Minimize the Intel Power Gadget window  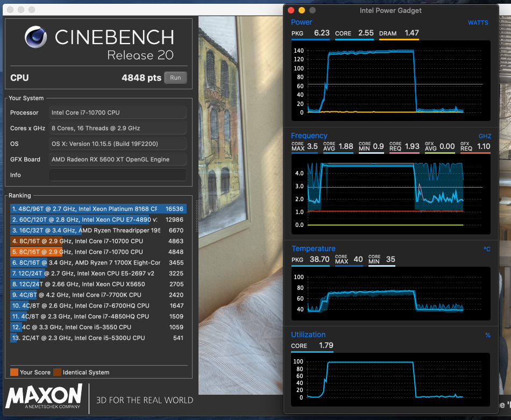302,10
